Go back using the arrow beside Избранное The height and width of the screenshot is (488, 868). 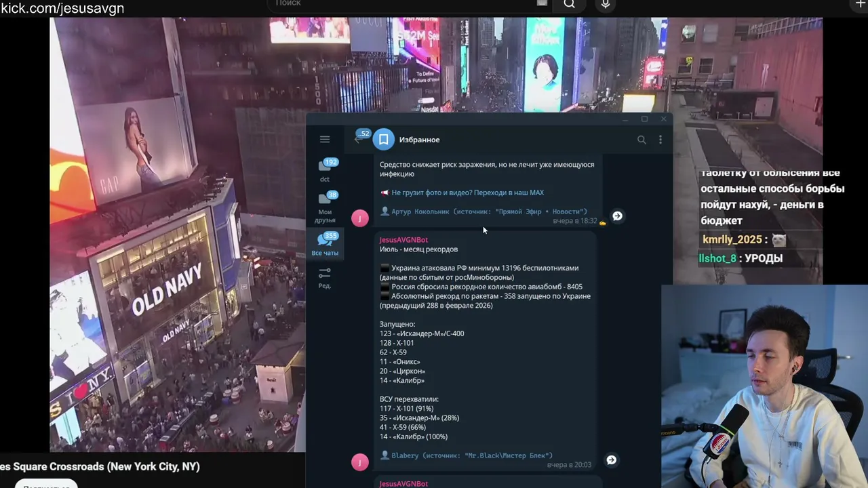click(x=357, y=140)
